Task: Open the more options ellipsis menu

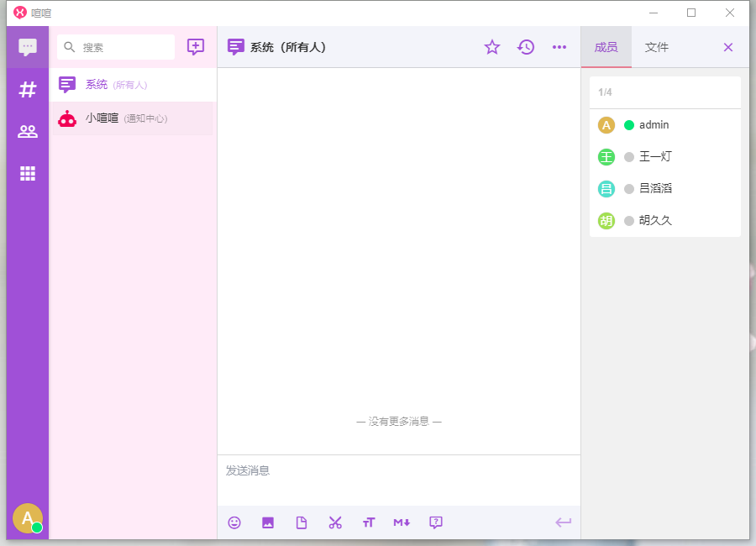Action: pos(559,47)
